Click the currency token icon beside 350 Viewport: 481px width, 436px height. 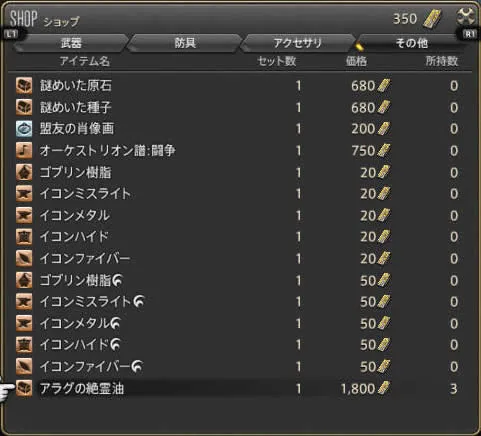tap(432, 19)
